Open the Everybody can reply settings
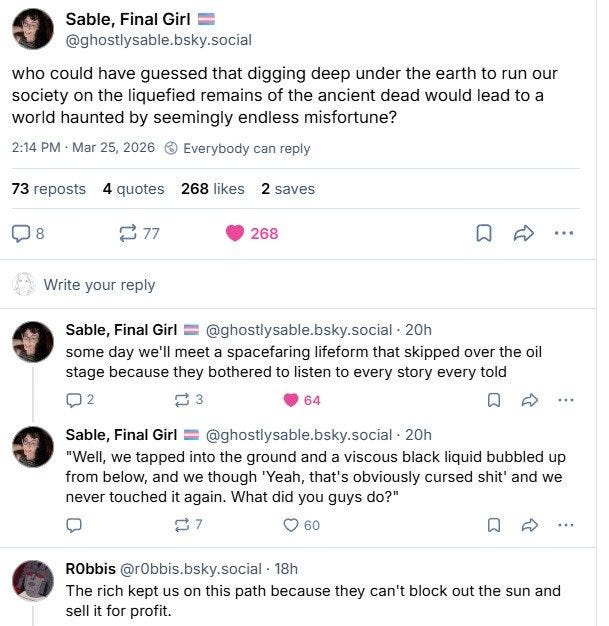609x626 pixels. (238, 148)
